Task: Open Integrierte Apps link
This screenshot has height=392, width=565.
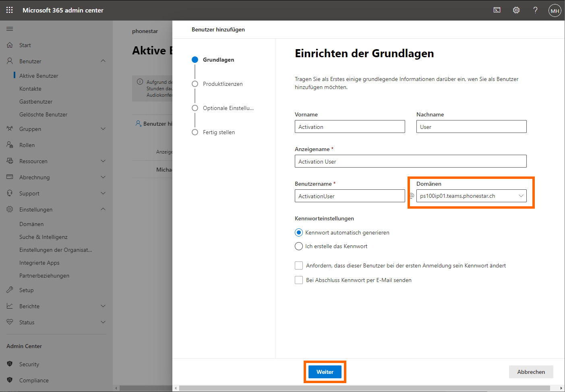Action: click(39, 263)
